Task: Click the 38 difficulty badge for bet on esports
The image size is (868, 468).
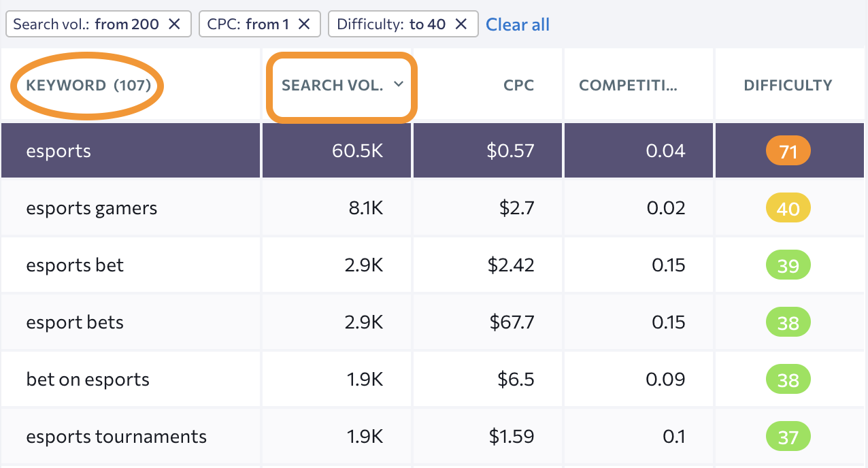Action: point(788,380)
